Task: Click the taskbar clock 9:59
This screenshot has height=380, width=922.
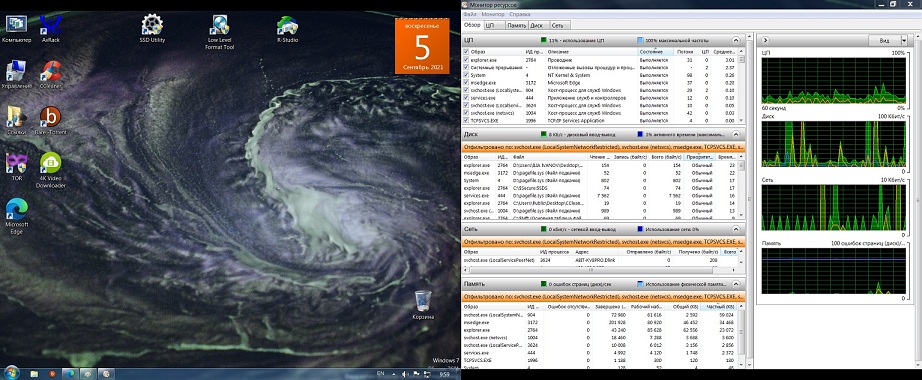Action: click(445, 374)
